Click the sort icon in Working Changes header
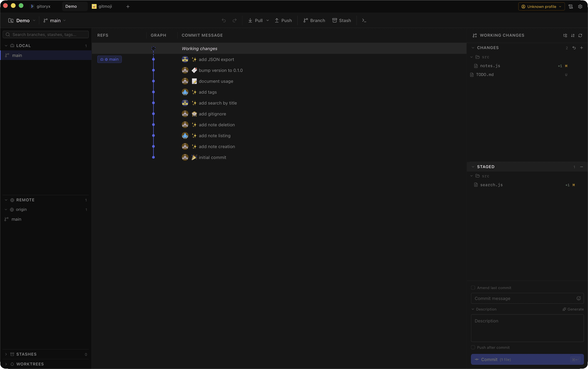Viewport: 588px width, 369px height. click(x=573, y=35)
